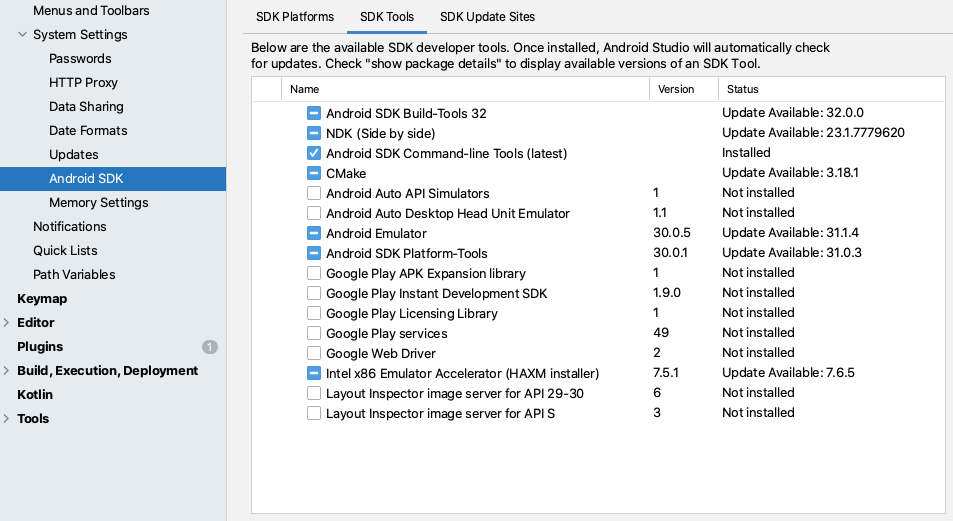Open Menus and Toolbars settings
Image resolution: width=953 pixels, height=521 pixels.
point(91,11)
